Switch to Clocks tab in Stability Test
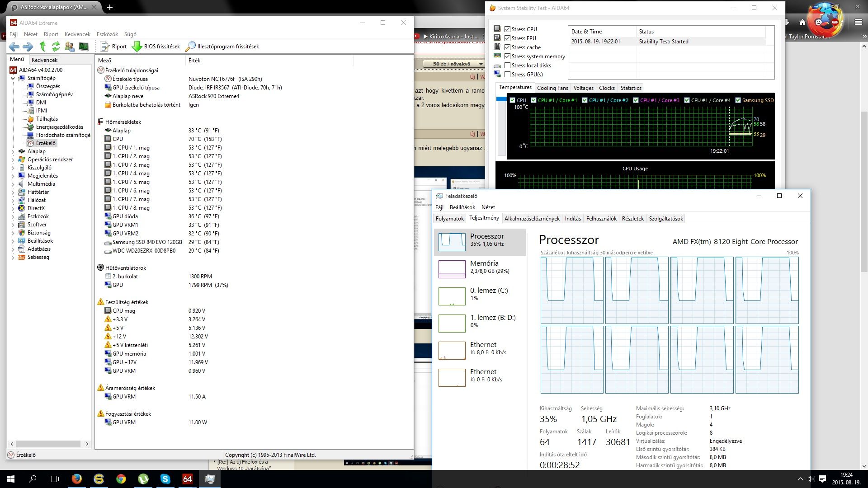Viewport: 868px width, 488px height. click(x=607, y=88)
